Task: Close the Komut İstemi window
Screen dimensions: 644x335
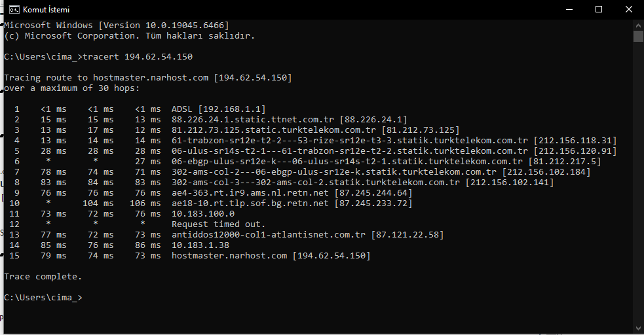Action: (x=629, y=9)
